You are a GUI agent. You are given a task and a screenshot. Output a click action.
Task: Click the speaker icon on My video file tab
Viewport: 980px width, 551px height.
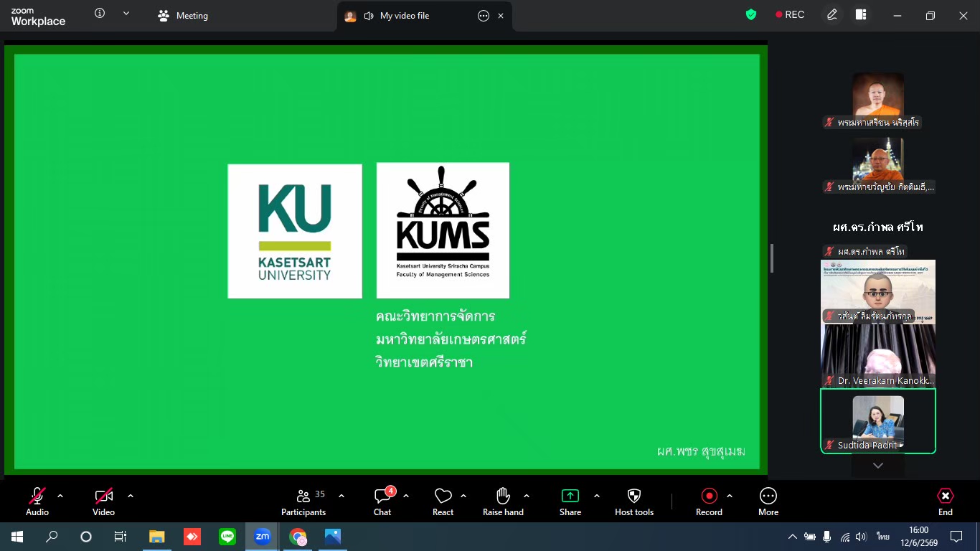[369, 16]
